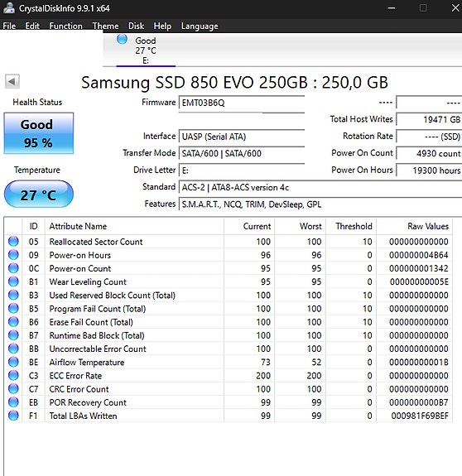
Task: Click the status icon for Reallocated Sector Count
Action: tap(13, 242)
